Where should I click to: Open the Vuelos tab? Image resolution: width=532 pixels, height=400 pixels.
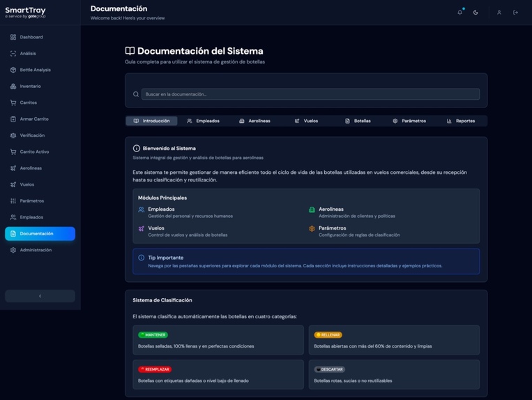point(306,121)
